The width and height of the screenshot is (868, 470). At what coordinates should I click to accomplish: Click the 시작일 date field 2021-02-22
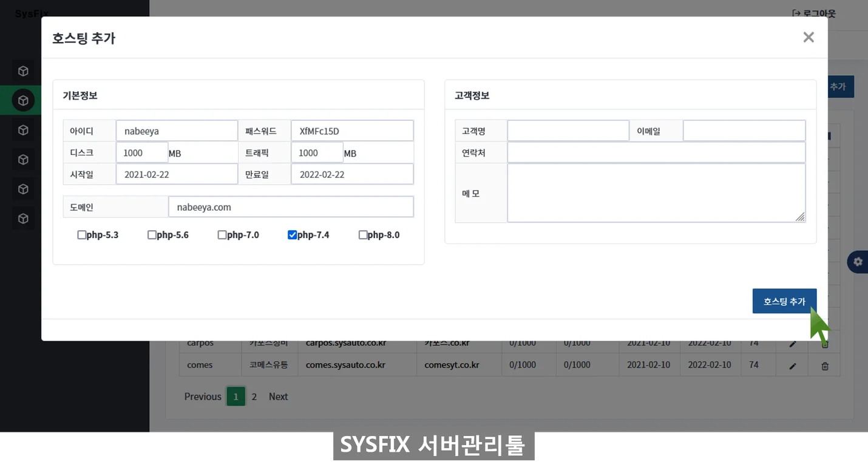click(177, 174)
